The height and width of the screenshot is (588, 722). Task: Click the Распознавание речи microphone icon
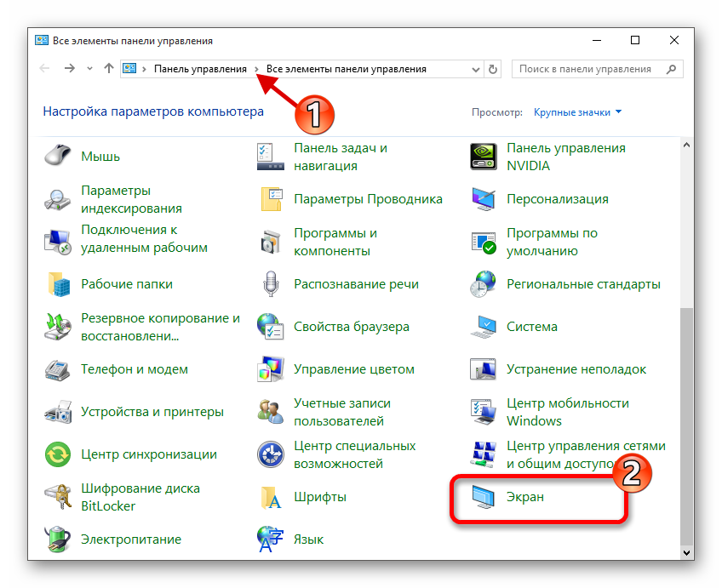point(270,284)
